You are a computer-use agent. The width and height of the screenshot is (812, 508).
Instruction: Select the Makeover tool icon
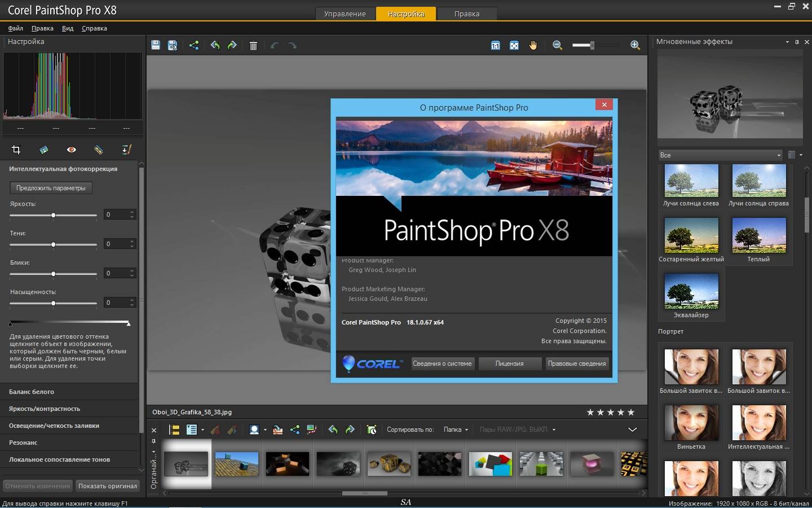click(99, 150)
